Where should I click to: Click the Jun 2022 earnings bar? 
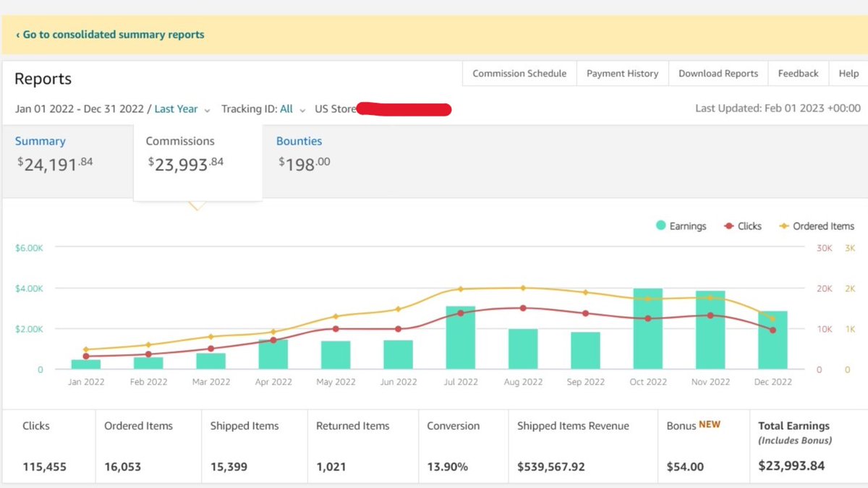tap(399, 355)
